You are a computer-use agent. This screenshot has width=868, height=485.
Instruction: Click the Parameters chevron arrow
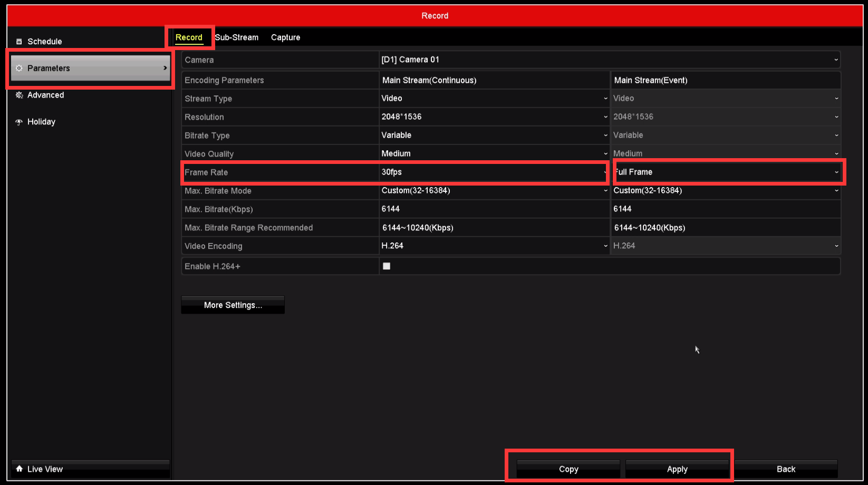tap(165, 68)
